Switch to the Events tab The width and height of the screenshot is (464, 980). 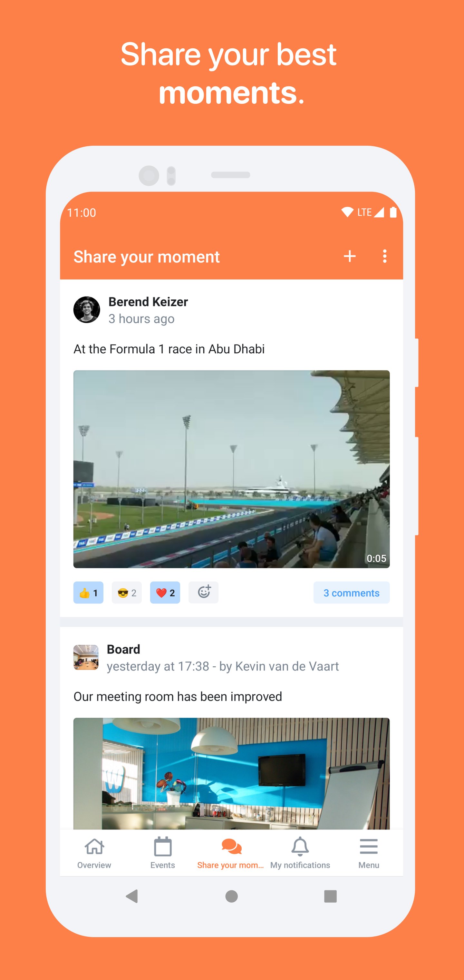click(163, 853)
